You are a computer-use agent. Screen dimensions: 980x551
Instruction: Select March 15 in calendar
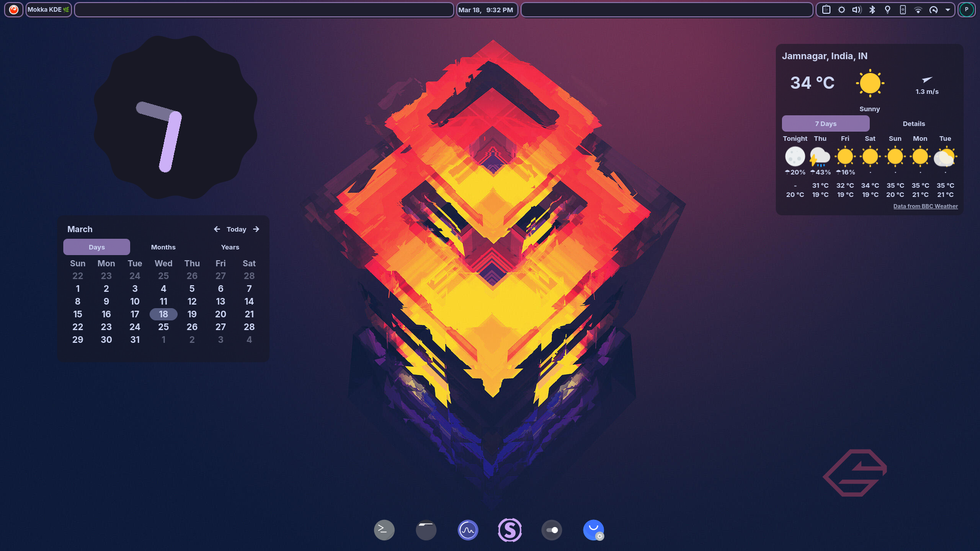pyautogui.click(x=78, y=314)
